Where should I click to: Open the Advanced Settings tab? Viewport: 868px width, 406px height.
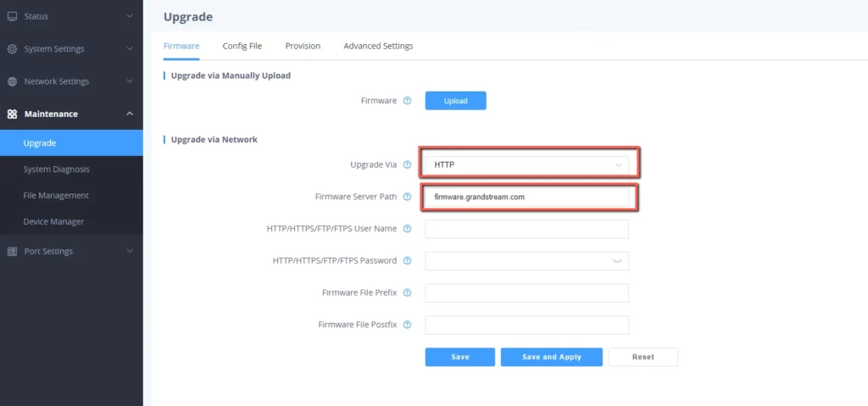click(378, 46)
